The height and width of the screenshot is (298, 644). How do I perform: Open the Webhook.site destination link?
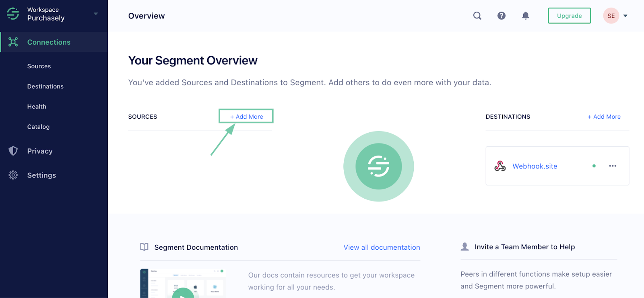pos(535,166)
